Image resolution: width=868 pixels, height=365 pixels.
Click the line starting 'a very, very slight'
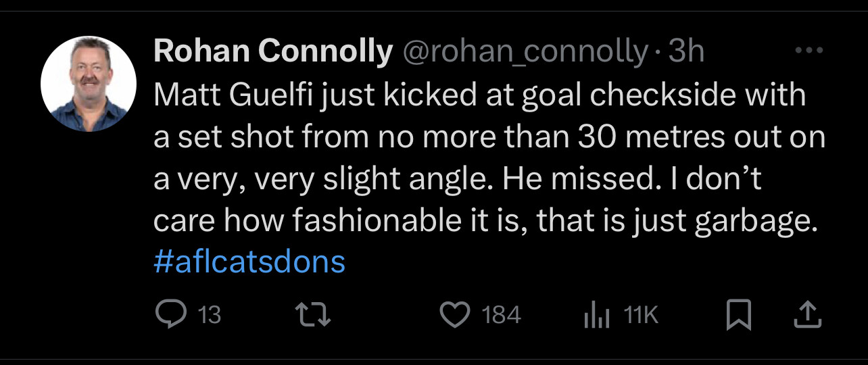458,179
